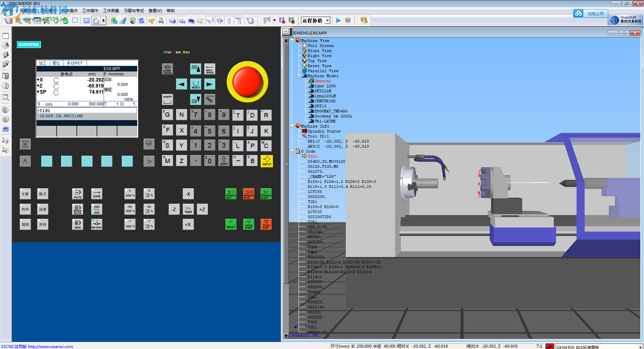This screenshot has width=644, height=349.
Task: Hit the SELECT key on the panel
Action: coord(196,84)
